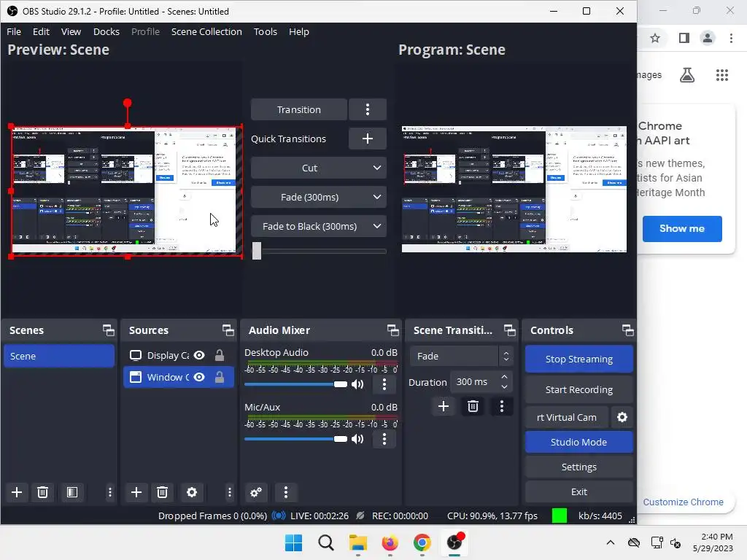
Task: Open the Scene Collection menu
Action: coord(206,31)
